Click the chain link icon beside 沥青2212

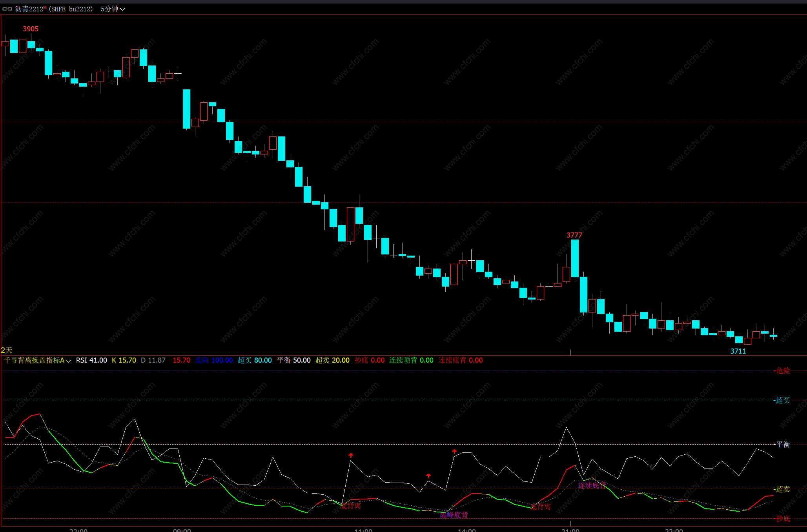(7, 9)
